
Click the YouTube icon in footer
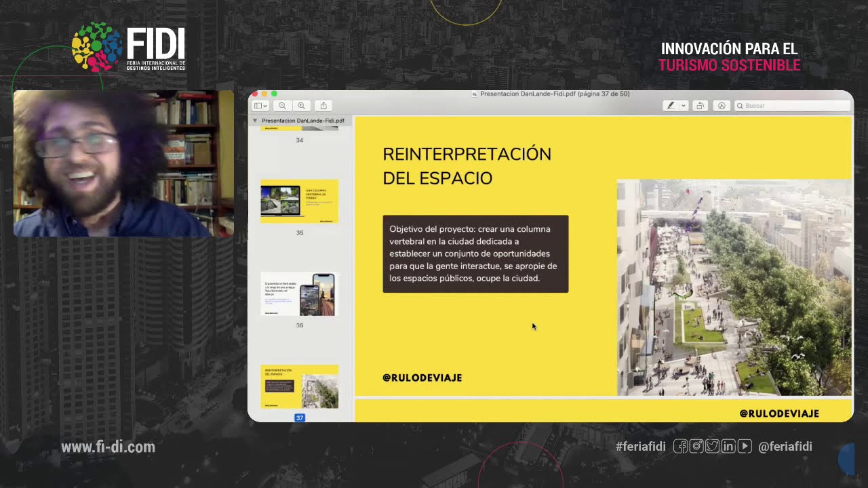point(745,446)
